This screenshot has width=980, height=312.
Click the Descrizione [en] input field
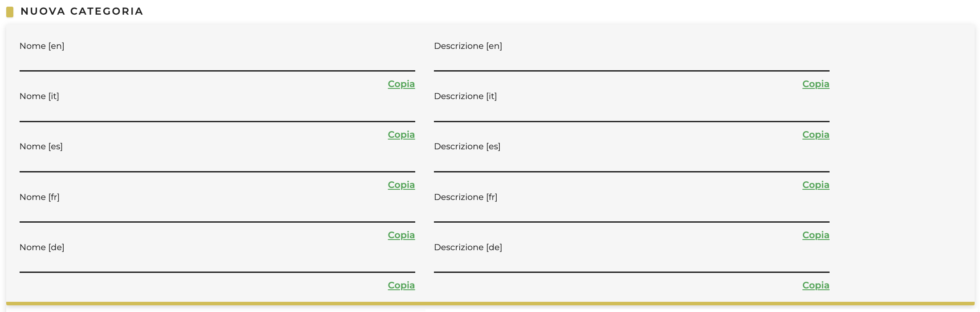(x=632, y=62)
